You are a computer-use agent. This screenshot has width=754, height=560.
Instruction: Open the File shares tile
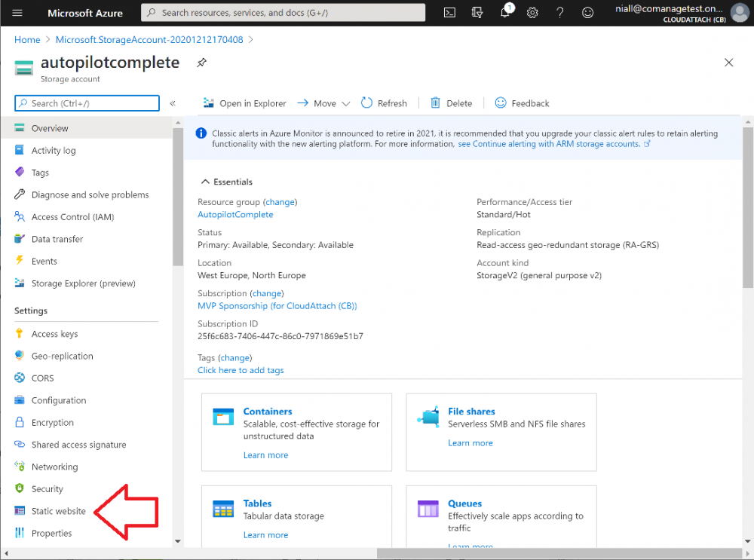click(x=501, y=432)
